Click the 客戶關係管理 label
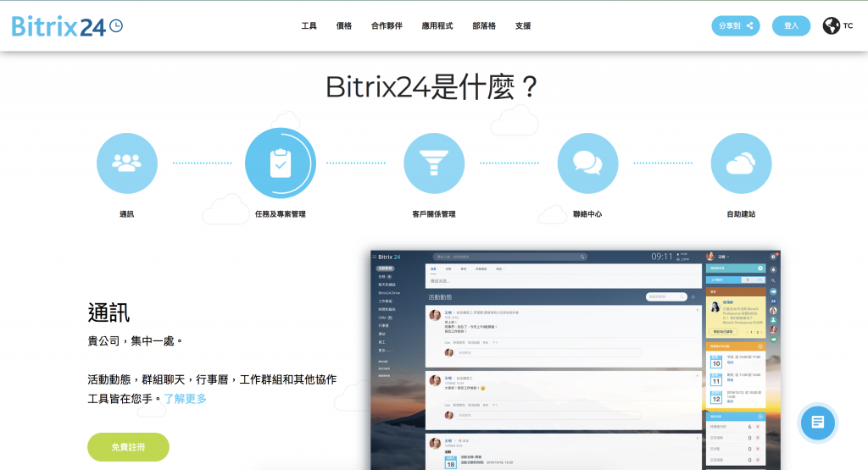The height and width of the screenshot is (470, 868). [434, 214]
